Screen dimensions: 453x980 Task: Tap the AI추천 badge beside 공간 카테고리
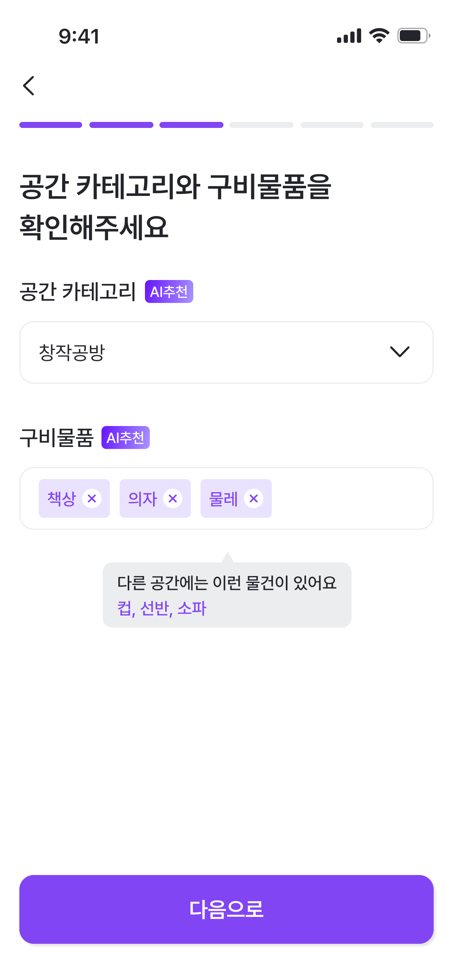(169, 291)
